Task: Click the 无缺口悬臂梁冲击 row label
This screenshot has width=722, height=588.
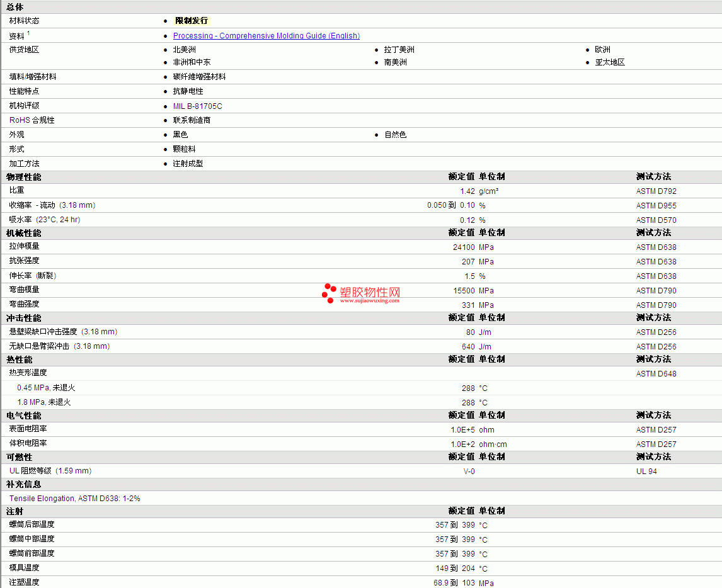Action: click(x=59, y=346)
